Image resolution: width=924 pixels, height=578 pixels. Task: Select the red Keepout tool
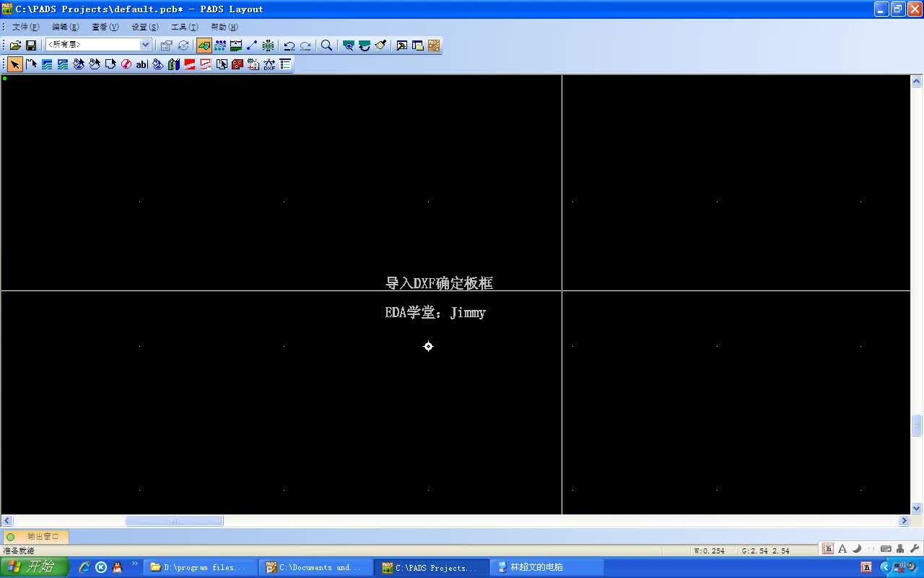pos(126,64)
